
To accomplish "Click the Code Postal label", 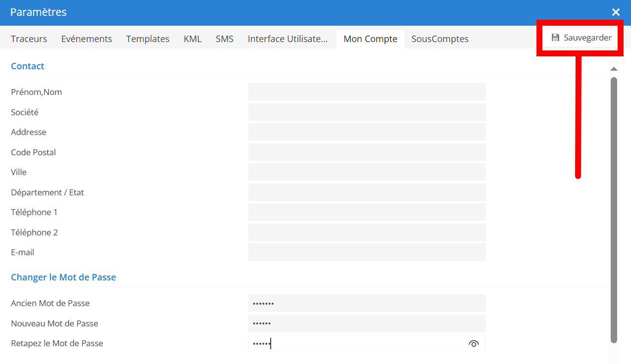I will coord(34,152).
